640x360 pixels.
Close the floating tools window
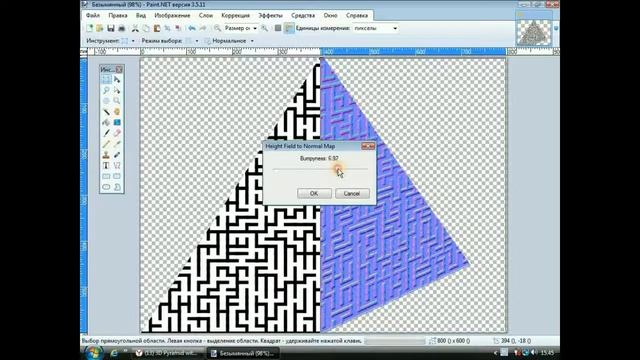119,70
